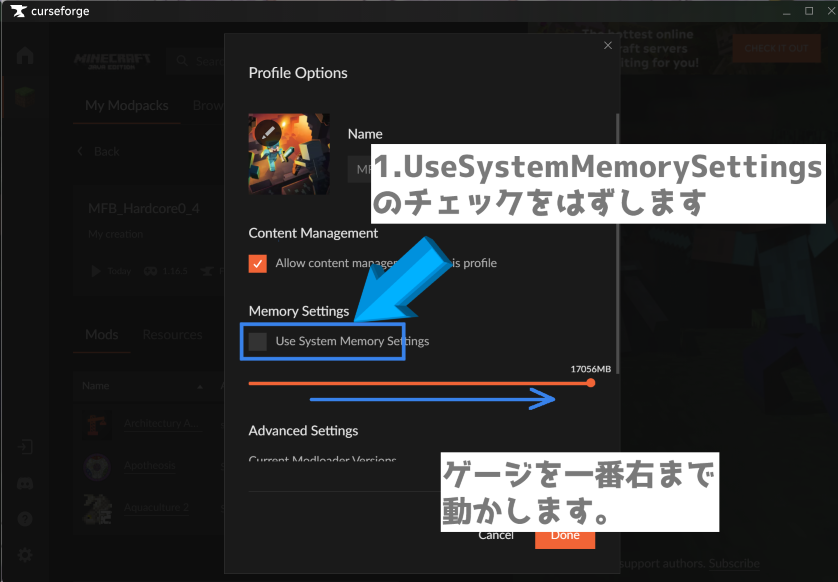
Task: Click the Memory Settings heading
Action: click(299, 311)
